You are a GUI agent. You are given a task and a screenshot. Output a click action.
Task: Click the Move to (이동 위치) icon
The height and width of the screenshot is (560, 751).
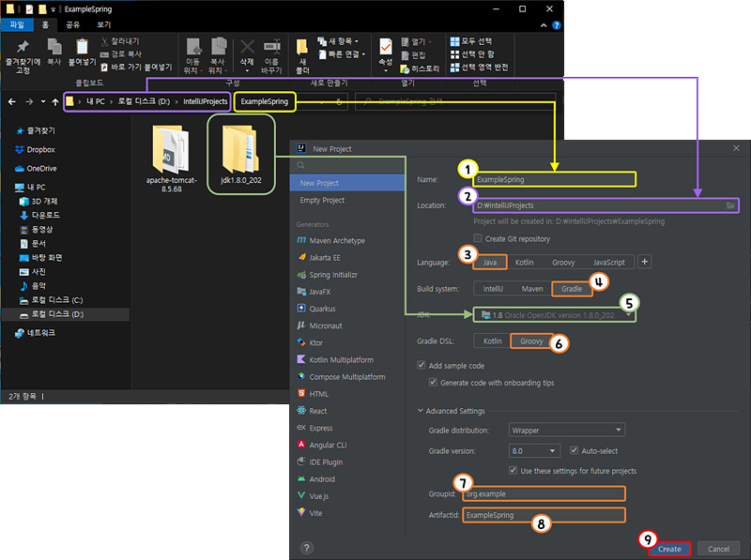coord(193,47)
